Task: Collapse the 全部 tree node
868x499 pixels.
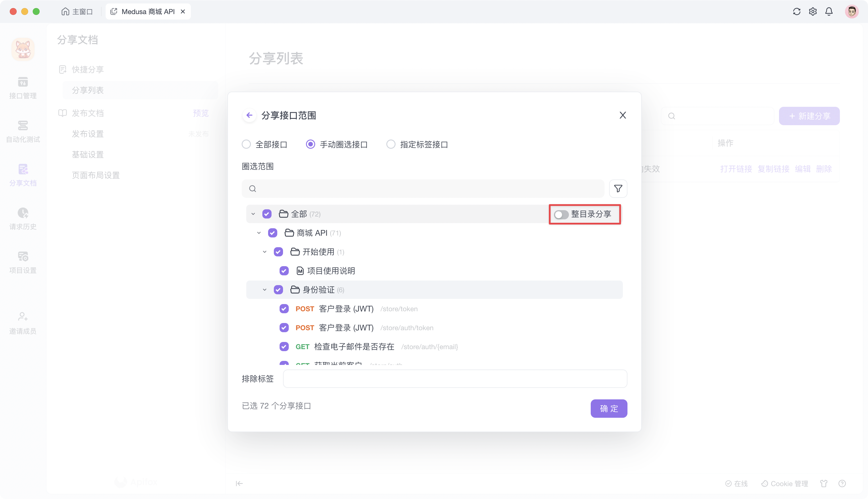Action: (x=253, y=214)
